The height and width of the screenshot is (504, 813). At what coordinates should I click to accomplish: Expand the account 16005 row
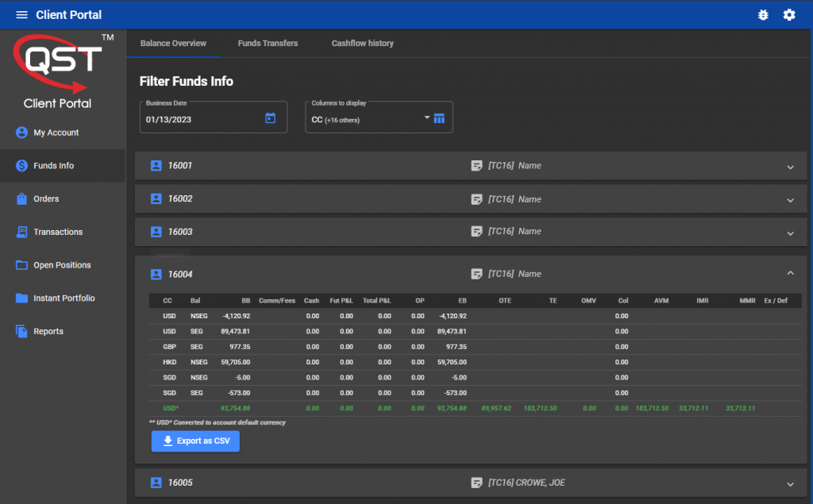tap(790, 483)
